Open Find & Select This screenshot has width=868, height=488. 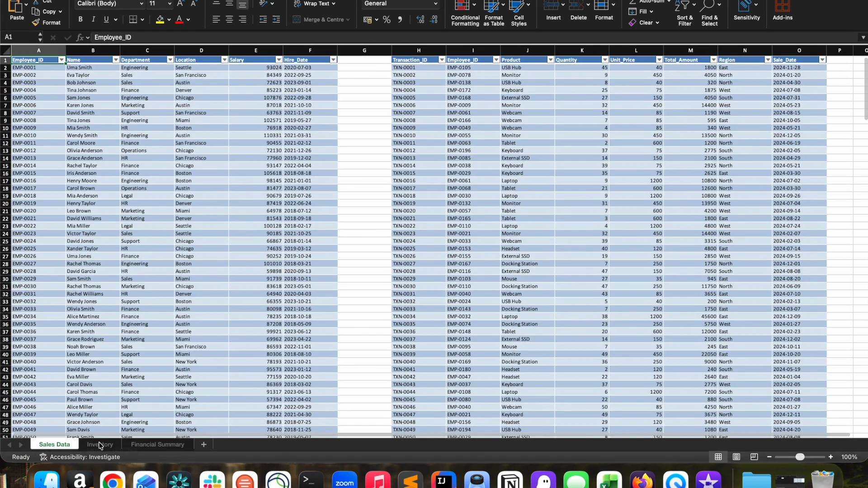(x=709, y=14)
